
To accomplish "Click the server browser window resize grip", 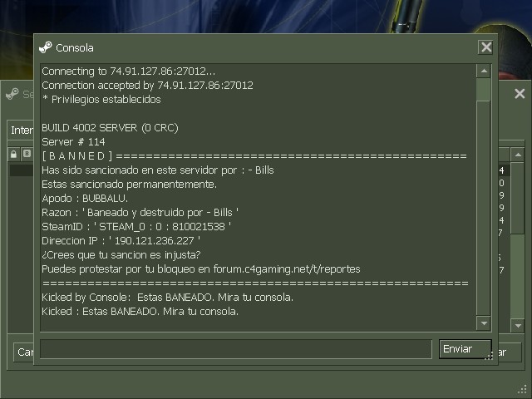I will (x=523, y=390).
